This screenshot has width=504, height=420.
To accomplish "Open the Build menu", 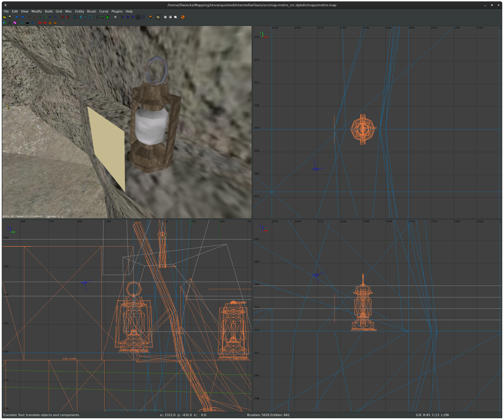I will pyautogui.click(x=49, y=11).
